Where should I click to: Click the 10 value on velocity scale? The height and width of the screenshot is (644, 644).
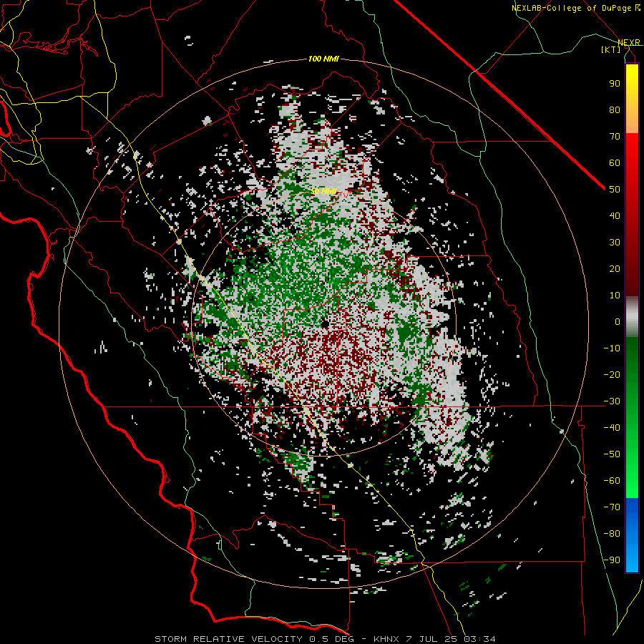(615, 296)
